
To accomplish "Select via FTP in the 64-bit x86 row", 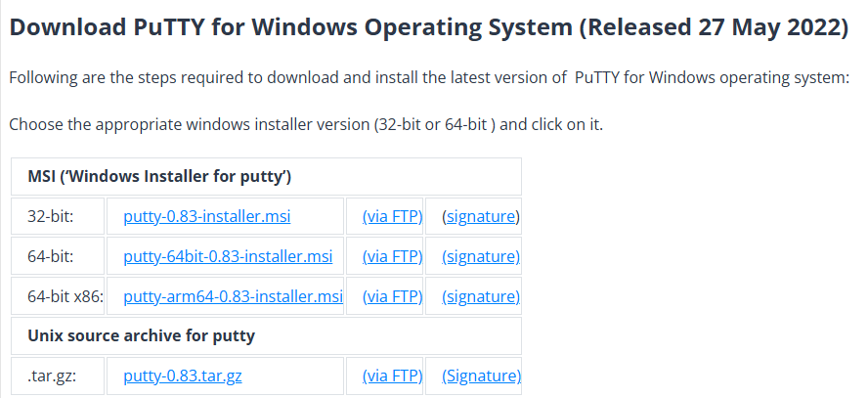I will tap(392, 296).
